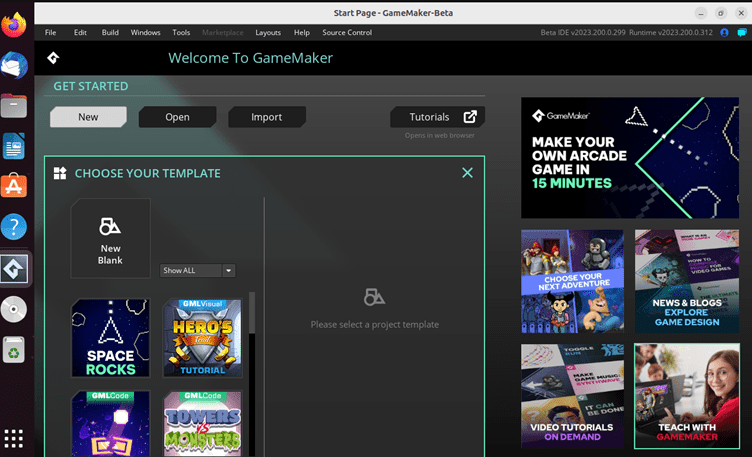The image size is (752, 457).
Task: Open the Help menu
Action: point(302,33)
